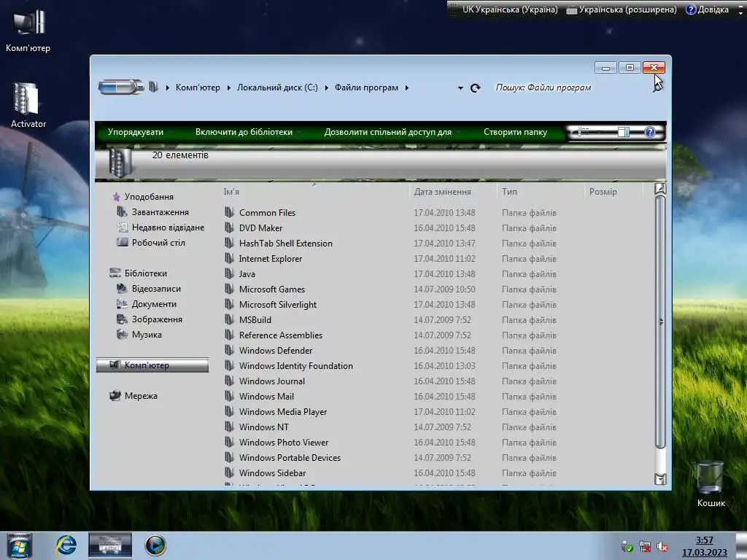Screen dimensions: 747x560
Task: Open the explorer help icon
Action: [x=650, y=132]
